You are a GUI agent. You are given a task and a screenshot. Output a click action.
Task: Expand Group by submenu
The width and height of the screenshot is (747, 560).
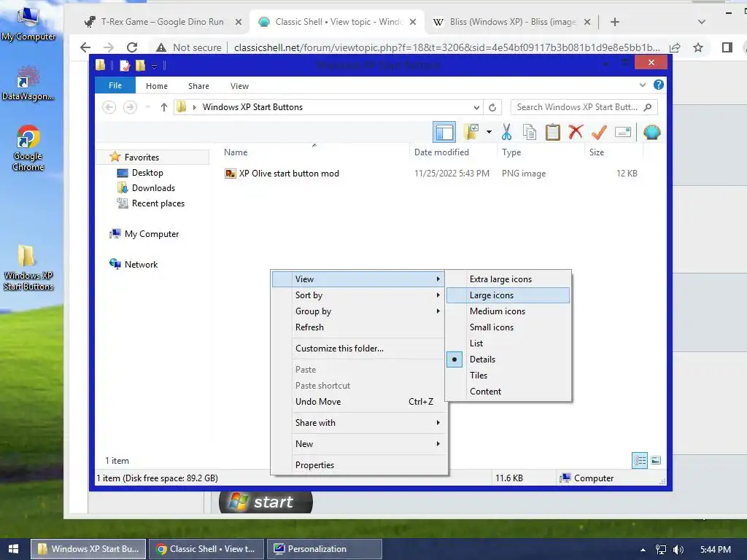click(x=359, y=311)
